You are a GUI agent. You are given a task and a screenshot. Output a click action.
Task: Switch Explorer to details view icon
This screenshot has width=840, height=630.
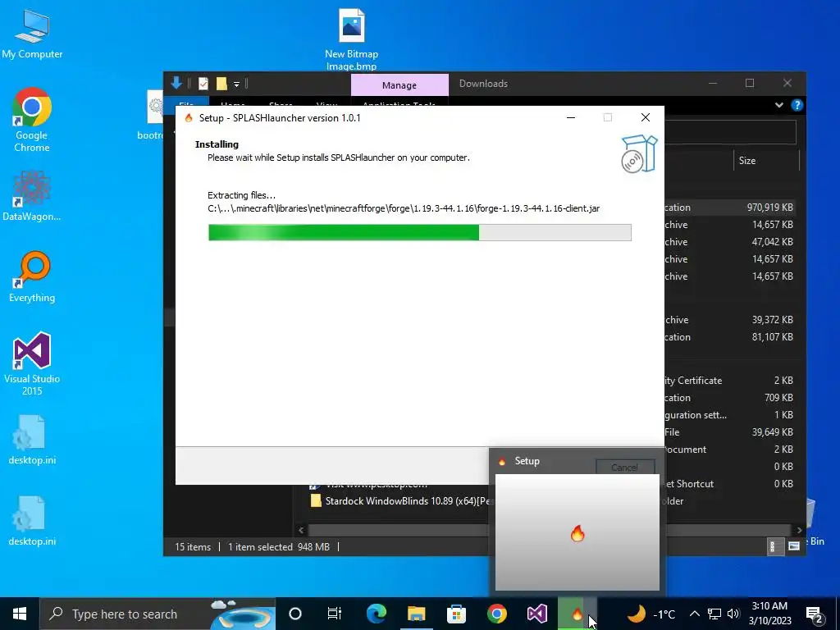pos(774,546)
